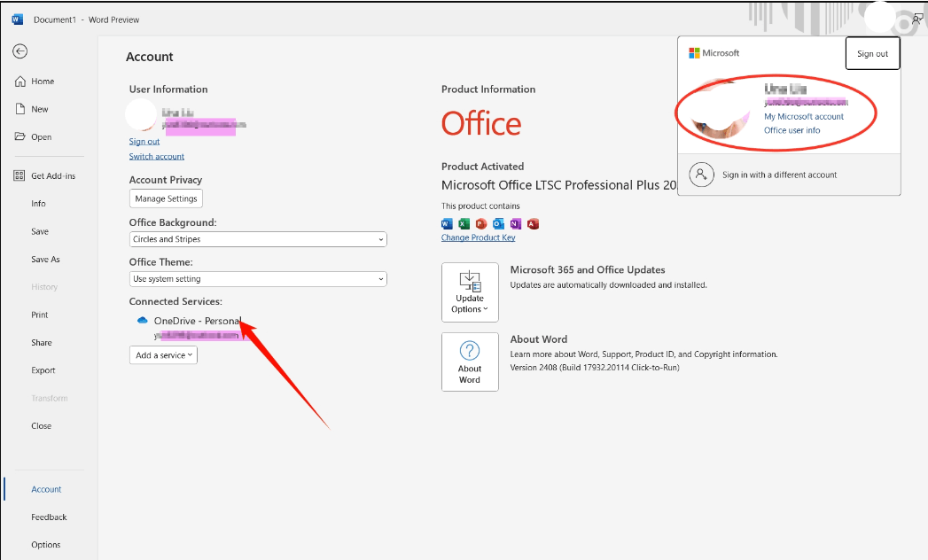Click the Switch account link
The image size is (928, 560).
(156, 156)
